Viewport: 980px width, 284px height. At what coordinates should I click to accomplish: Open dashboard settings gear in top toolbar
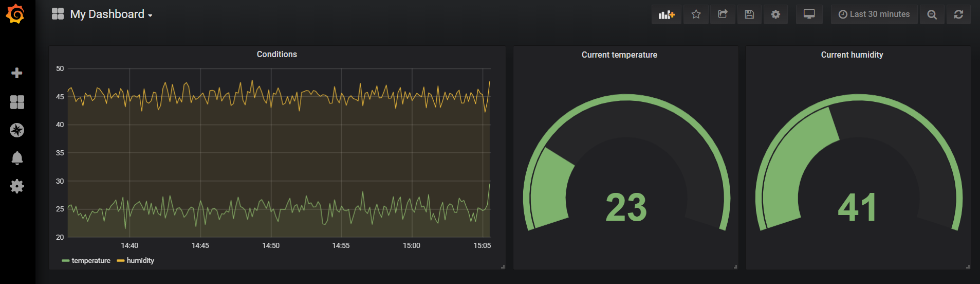point(775,14)
